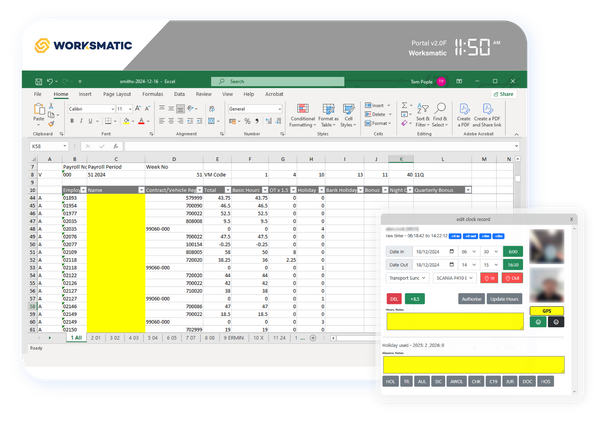Click the new sheet plus icon
The image size is (600, 427).
point(313,338)
